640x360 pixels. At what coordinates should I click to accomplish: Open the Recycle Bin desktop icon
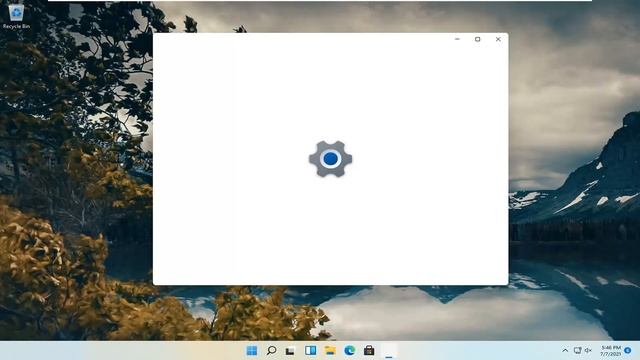(16, 16)
